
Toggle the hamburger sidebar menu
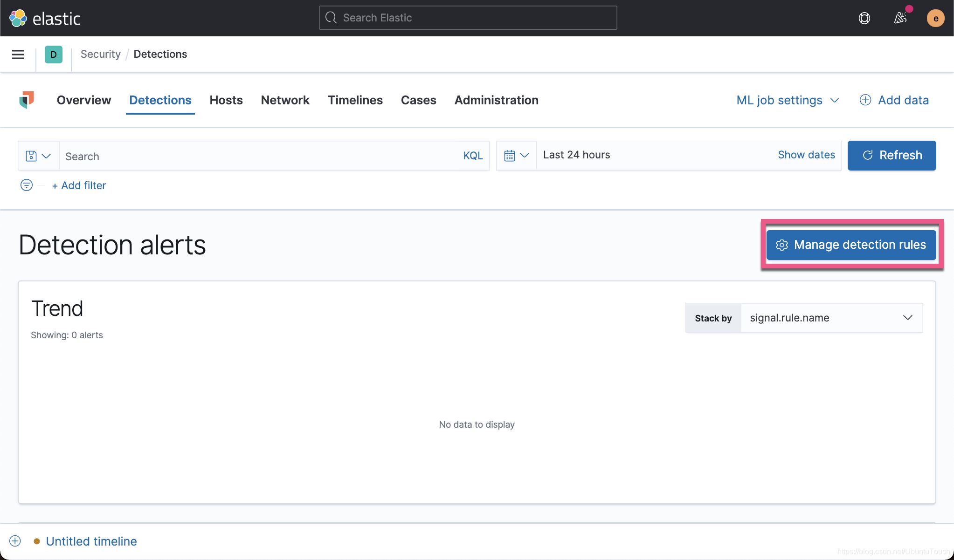pyautogui.click(x=18, y=54)
